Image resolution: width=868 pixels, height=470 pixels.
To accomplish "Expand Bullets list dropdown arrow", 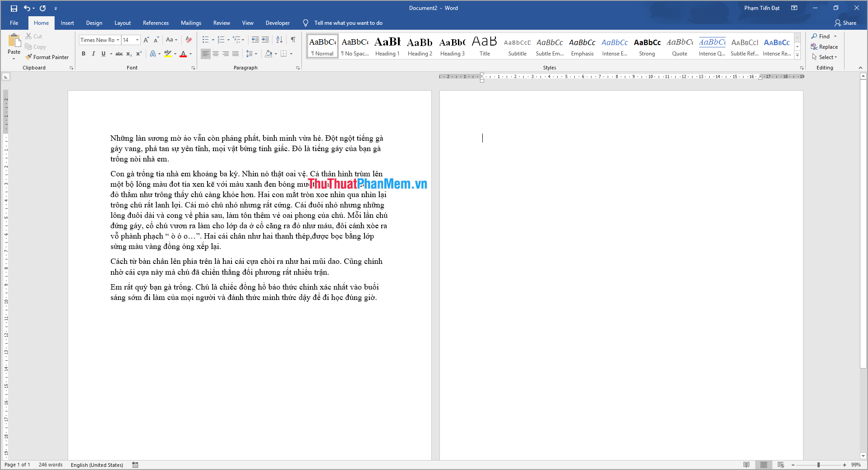I will 213,40.
